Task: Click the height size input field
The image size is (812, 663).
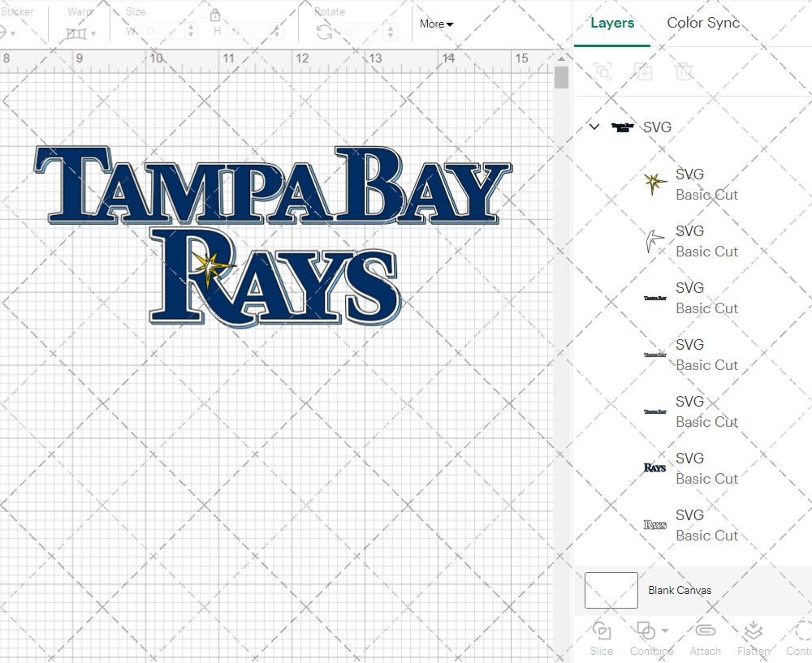Action: (248, 32)
